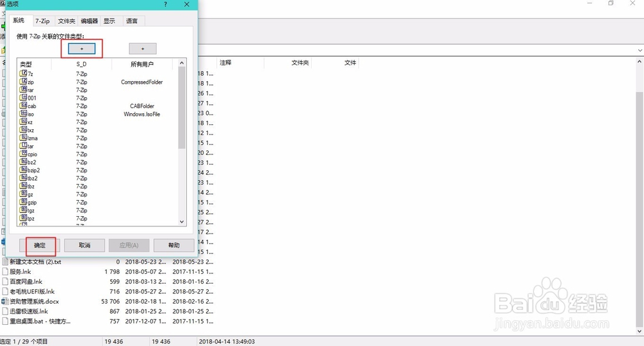Click the tbz file type icon
The image size is (644, 346).
(23, 186)
